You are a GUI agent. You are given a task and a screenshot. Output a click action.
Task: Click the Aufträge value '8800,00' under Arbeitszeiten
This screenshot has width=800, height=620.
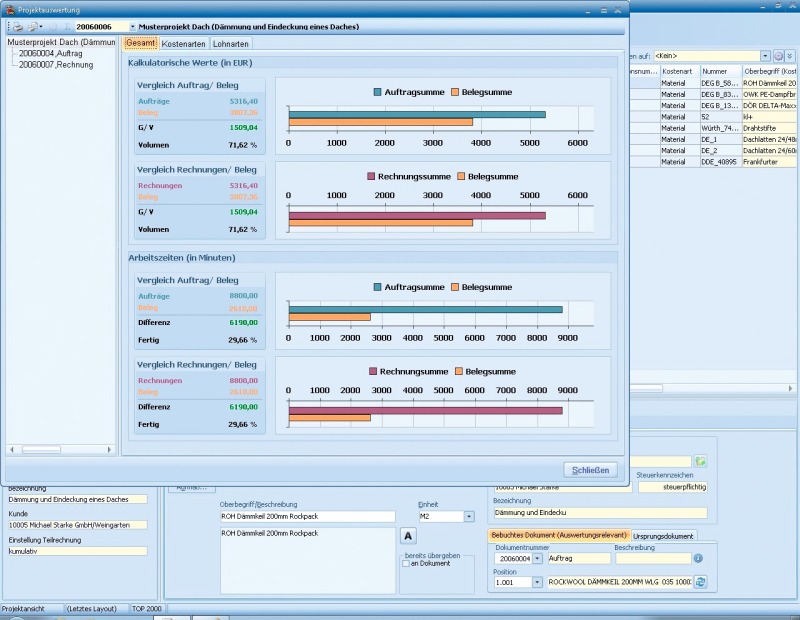pos(243,296)
